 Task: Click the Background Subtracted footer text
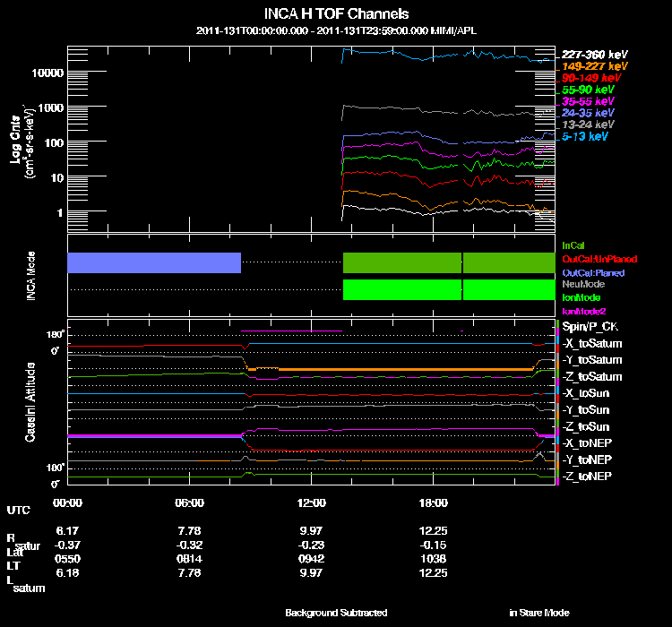[336, 613]
